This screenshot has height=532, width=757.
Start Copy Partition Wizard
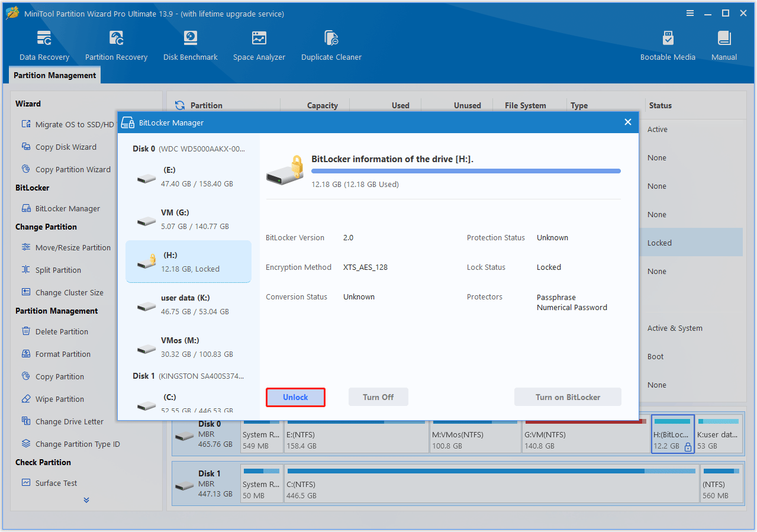[66, 169]
